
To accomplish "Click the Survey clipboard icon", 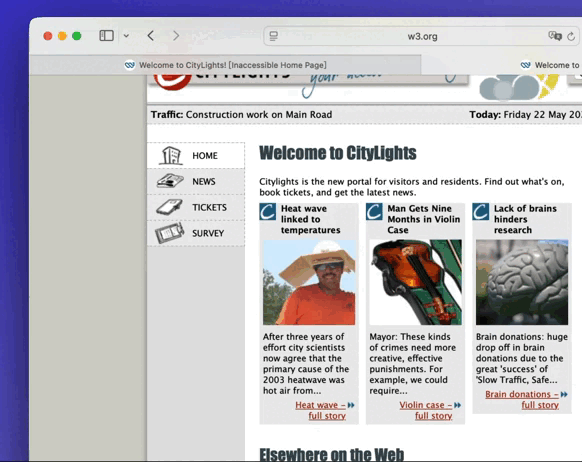I will tap(170, 233).
